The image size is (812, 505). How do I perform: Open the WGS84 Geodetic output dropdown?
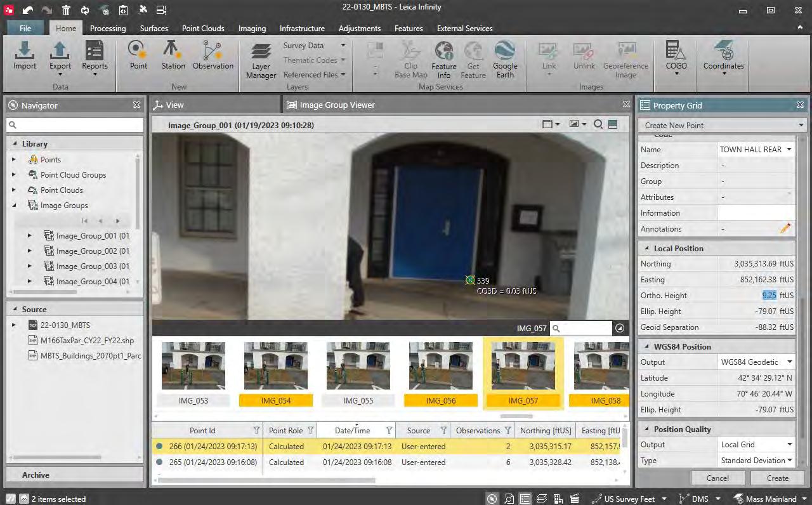click(x=789, y=362)
